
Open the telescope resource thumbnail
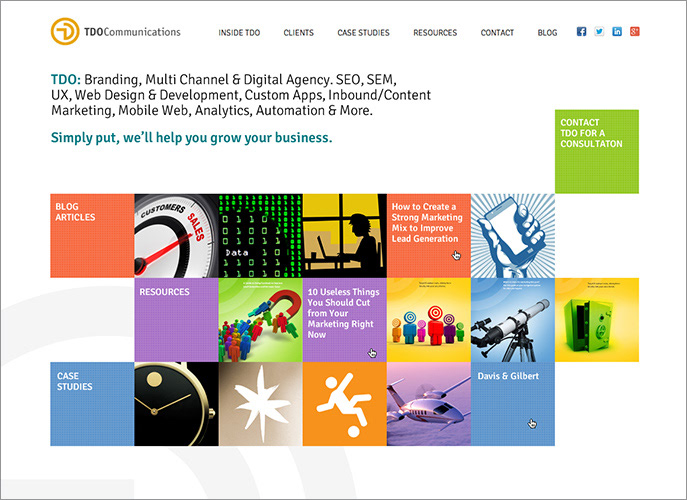513,320
